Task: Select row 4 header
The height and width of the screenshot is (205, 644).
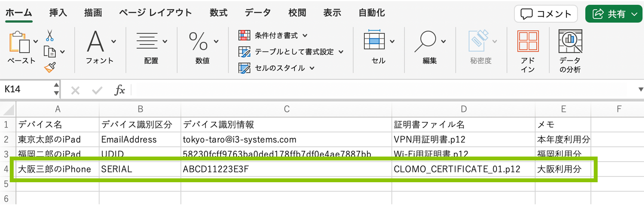Action: 6,169
